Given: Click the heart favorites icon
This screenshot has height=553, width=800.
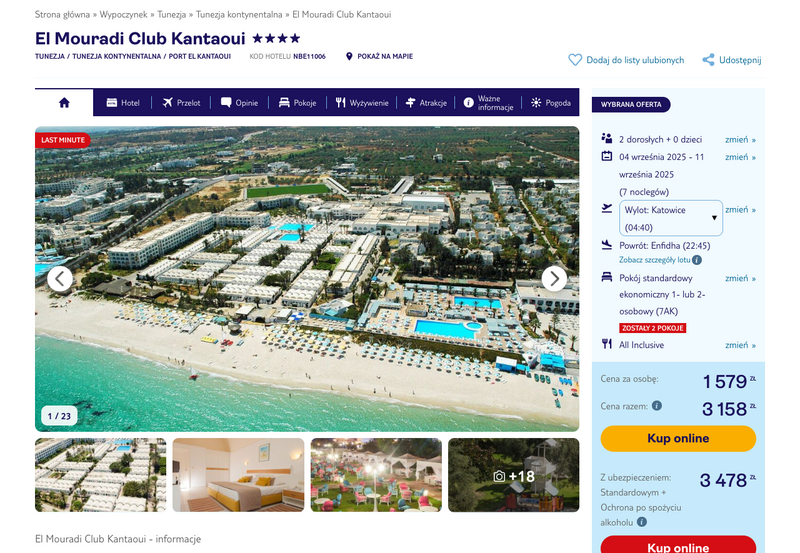Looking at the screenshot, I should tap(575, 60).
